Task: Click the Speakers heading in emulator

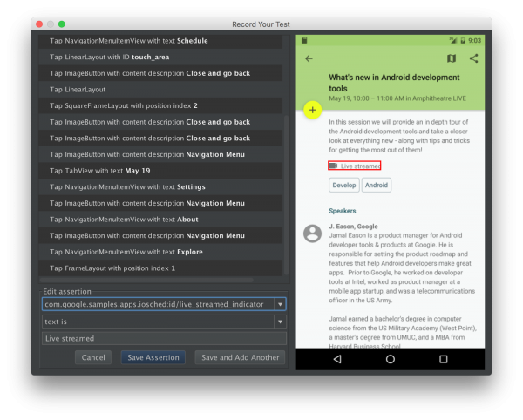Action: [x=343, y=211]
